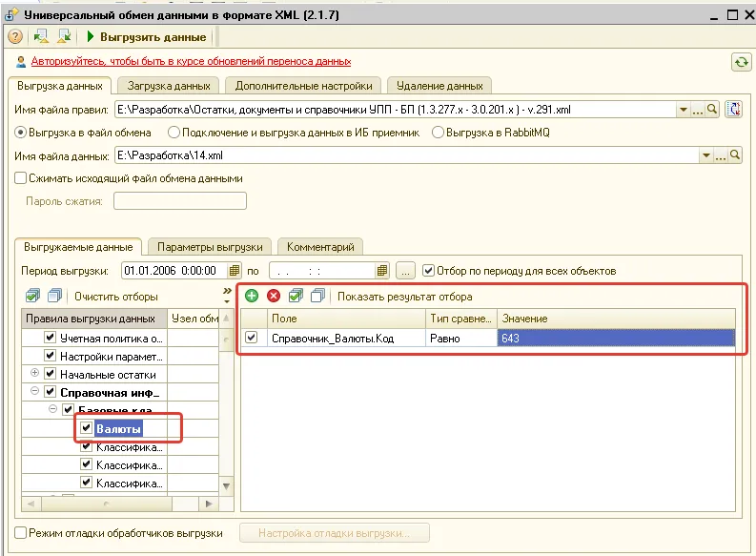Click the Значение column header
756x556 pixels.
click(x=616, y=319)
